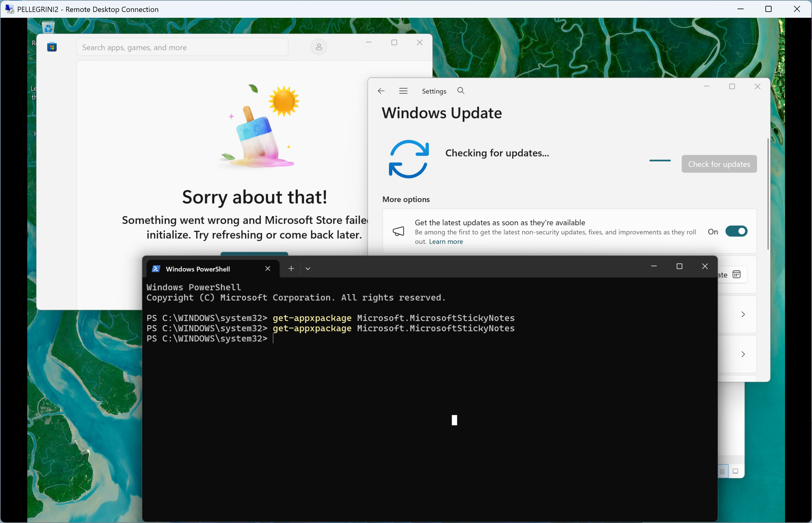The width and height of the screenshot is (812, 523).
Task: Close the PowerShell terminal window
Action: [x=705, y=266]
